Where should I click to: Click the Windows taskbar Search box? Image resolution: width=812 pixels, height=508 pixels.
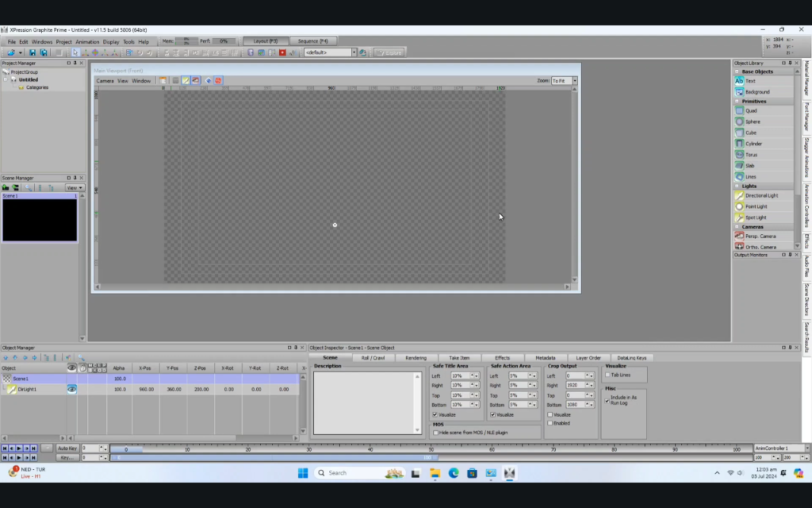[358, 473]
